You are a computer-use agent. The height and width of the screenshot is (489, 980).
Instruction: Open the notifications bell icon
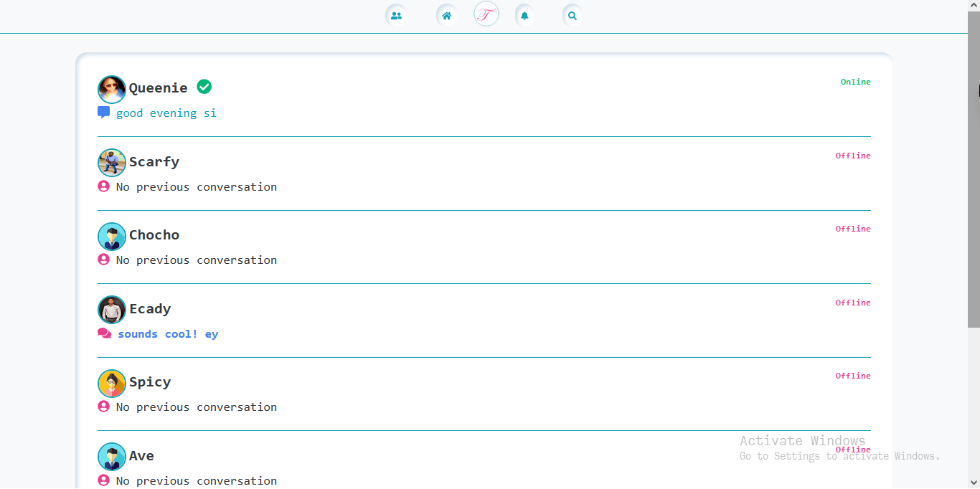tap(524, 16)
